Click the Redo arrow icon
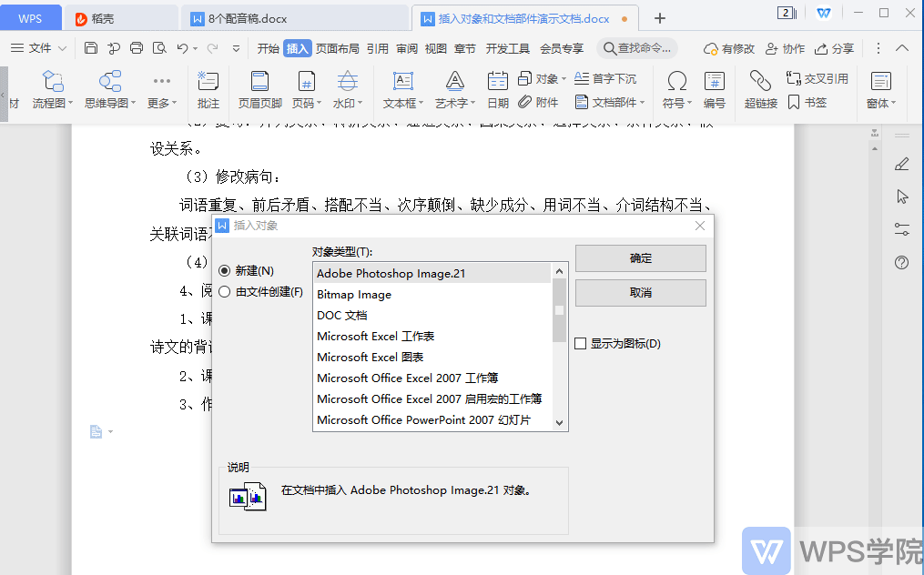This screenshot has height=575, width=924. [213, 48]
